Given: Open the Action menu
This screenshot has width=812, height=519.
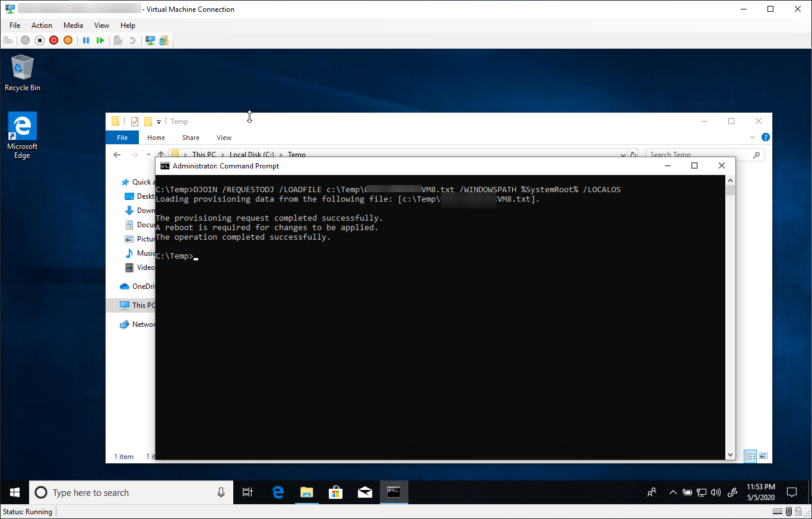Looking at the screenshot, I should point(42,26).
